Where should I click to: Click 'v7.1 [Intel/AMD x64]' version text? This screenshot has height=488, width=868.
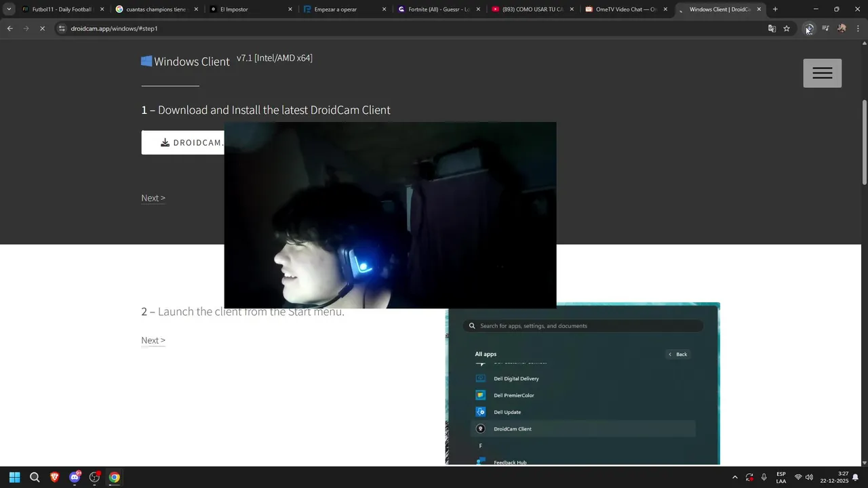pos(275,58)
